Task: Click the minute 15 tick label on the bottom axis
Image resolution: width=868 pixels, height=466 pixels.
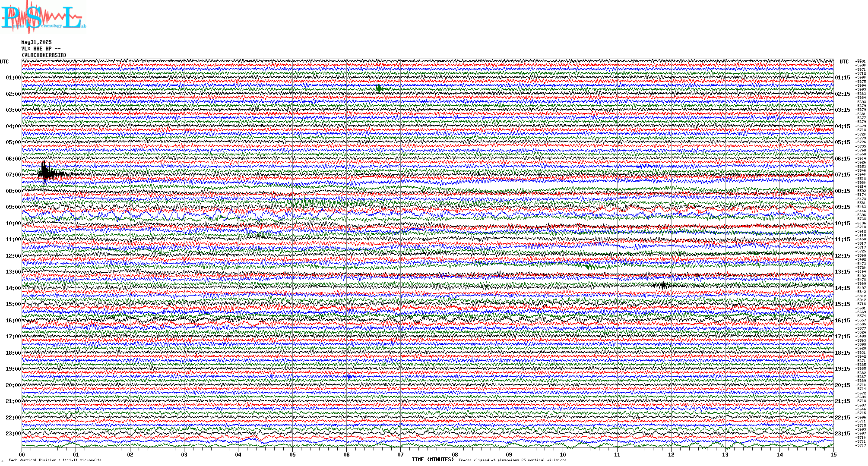Action: pos(833,454)
